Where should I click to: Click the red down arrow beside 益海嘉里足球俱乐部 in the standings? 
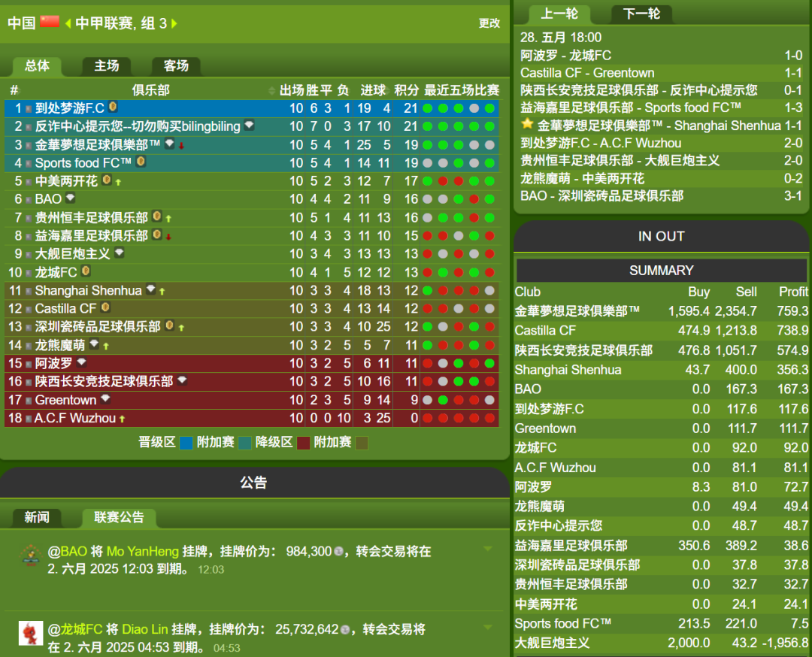168,237
